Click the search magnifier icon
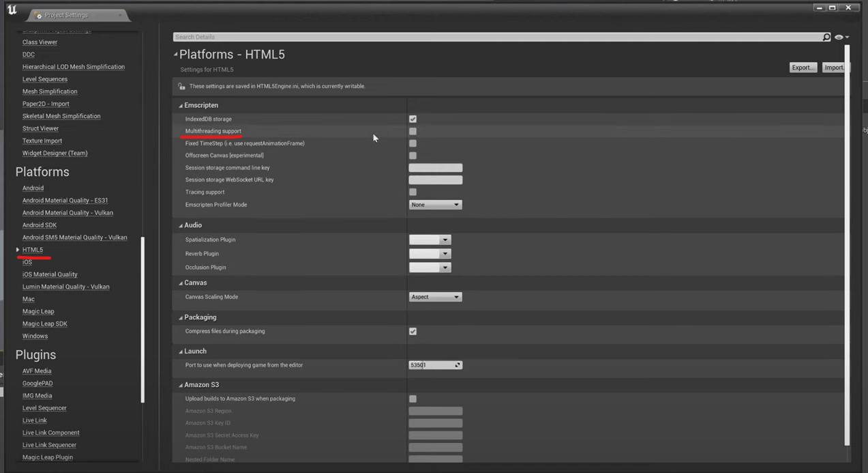This screenshot has height=473, width=868. 826,37
